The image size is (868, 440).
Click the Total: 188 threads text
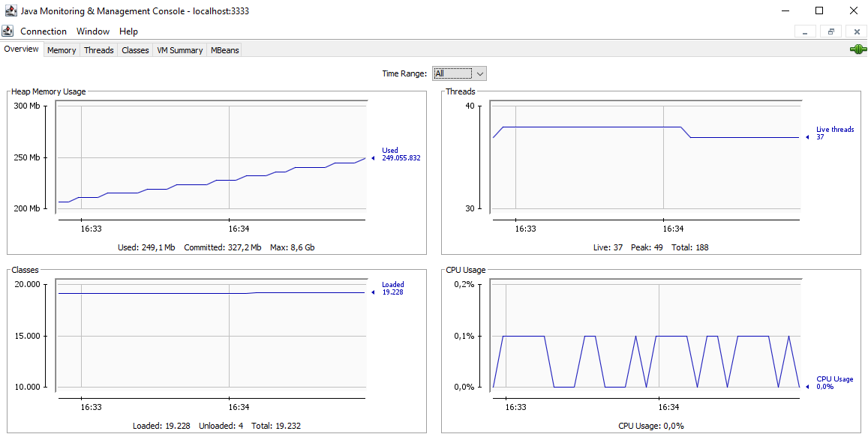689,247
